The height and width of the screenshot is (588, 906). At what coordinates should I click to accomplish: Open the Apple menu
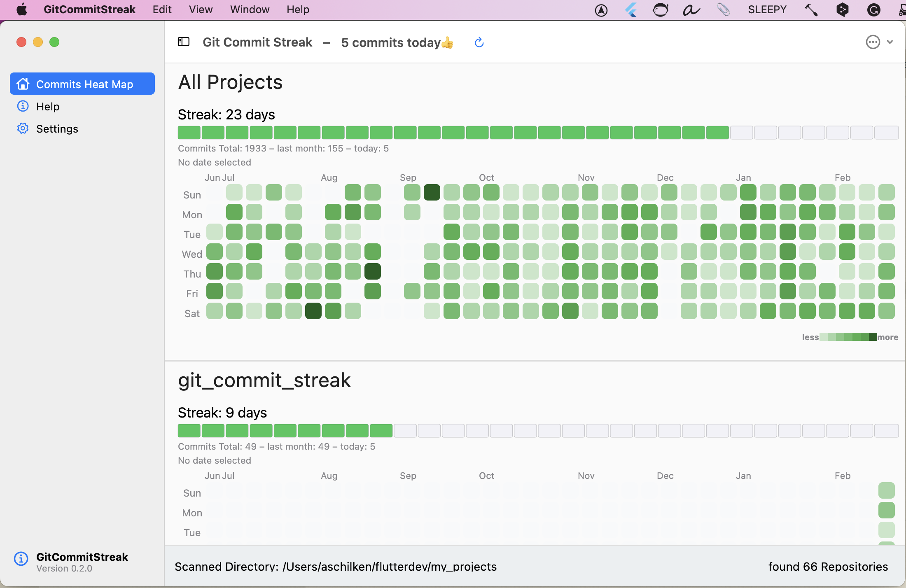(x=22, y=9)
